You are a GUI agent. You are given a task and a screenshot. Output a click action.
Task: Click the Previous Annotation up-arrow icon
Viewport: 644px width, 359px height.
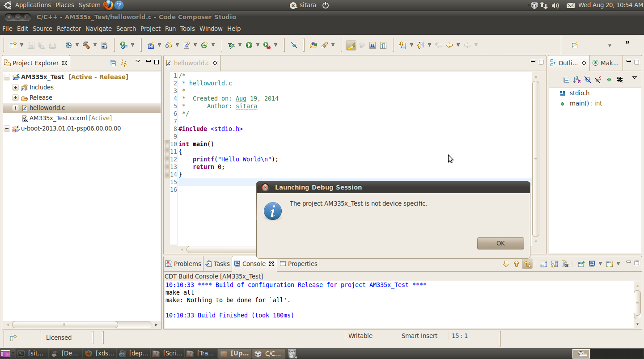pyautogui.click(x=420, y=45)
